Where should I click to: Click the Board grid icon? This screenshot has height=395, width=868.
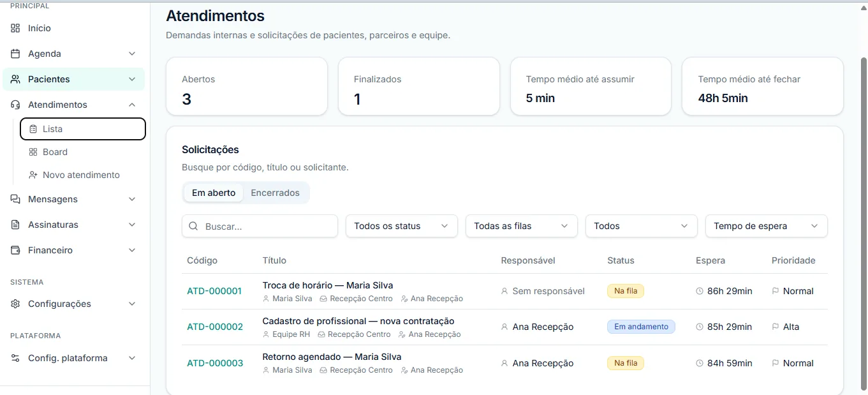click(x=33, y=152)
